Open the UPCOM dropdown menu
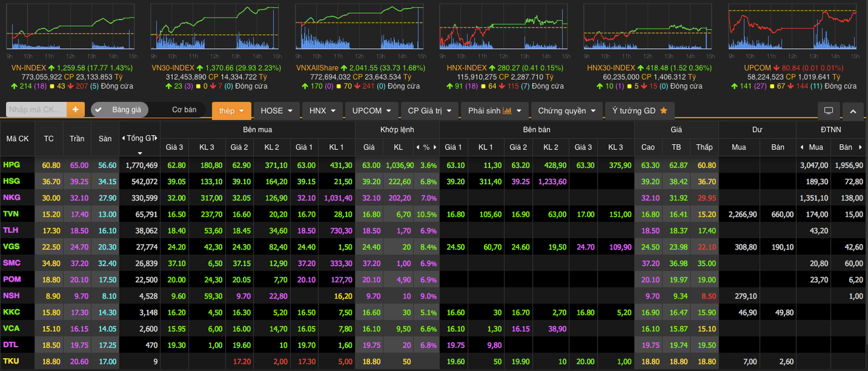Viewport: 868px width, 371px height. point(372,111)
